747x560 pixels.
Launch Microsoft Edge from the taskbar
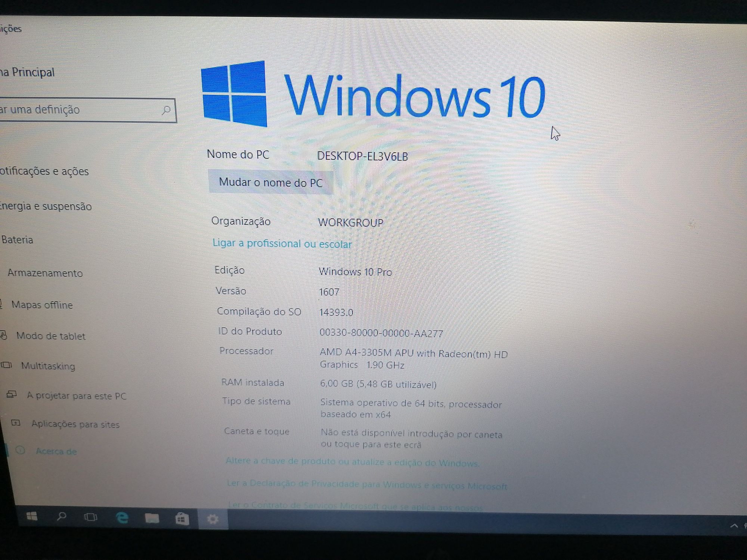(122, 518)
